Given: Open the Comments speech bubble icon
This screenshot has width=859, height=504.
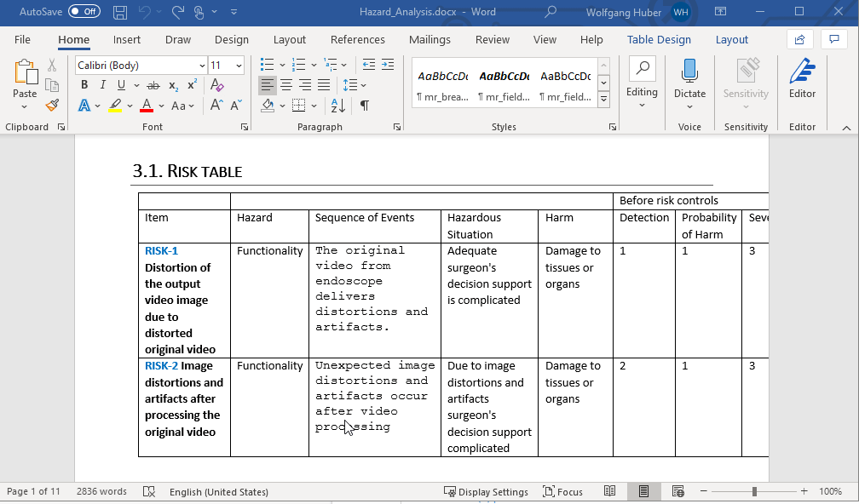Looking at the screenshot, I should (x=834, y=39).
